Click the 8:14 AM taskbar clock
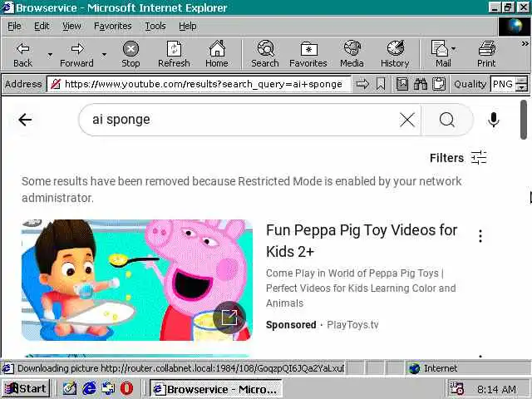This screenshot has height=399, width=532. (x=496, y=389)
